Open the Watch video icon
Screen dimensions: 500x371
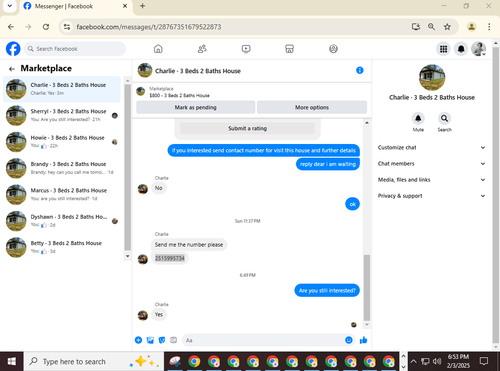[246, 49]
